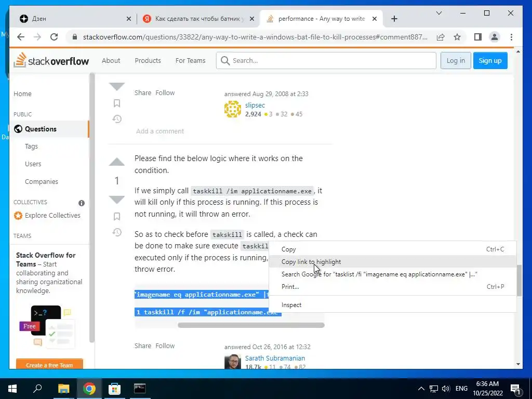Open a new browser tab
This screenshot has height=399, width=532.
click(394, 19)
